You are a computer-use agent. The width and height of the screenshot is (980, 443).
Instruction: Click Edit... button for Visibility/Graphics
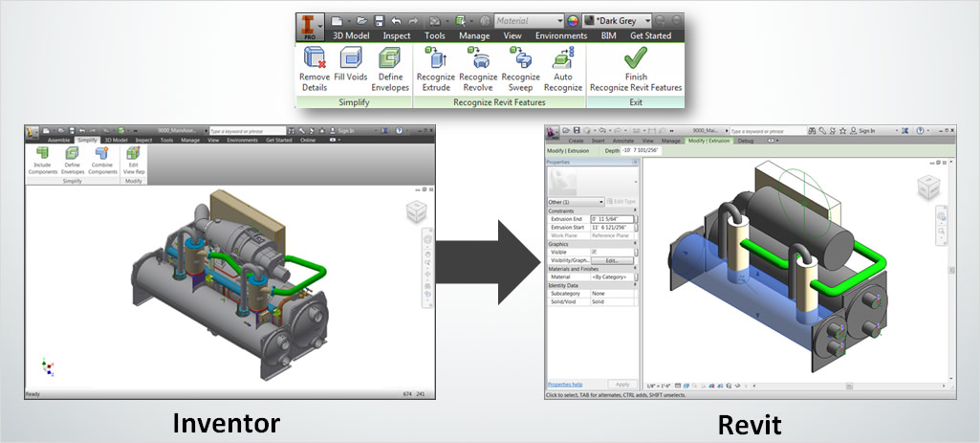pos(611,260)
